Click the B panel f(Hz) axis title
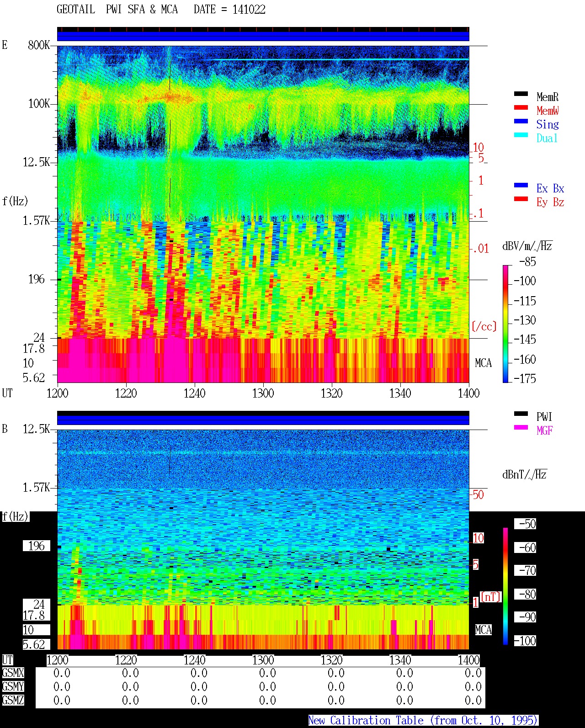Image resolution: width=585 pixels, height=728 pixels. coord(15,517)
